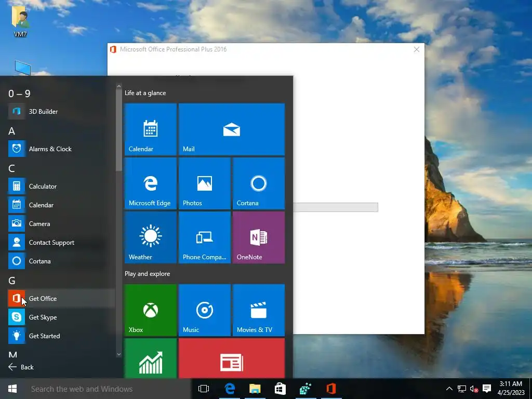Open Task View in the taskbar
The width and height of the screenshot is (532, 399).
pyautogui.click(x=204, y=389)
